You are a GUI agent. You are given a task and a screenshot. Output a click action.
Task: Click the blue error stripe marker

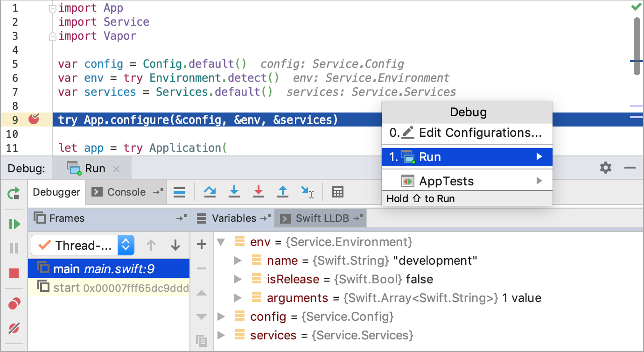(x=637, y=61)
